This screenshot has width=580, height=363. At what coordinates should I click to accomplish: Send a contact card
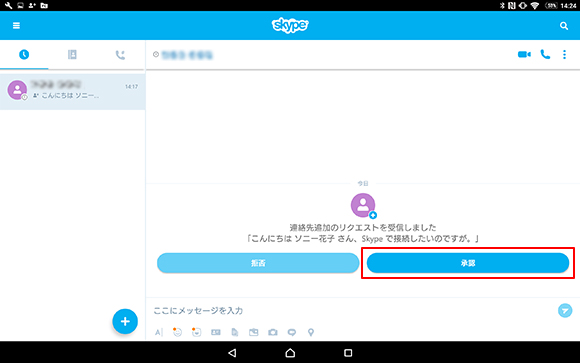point(216,332)
